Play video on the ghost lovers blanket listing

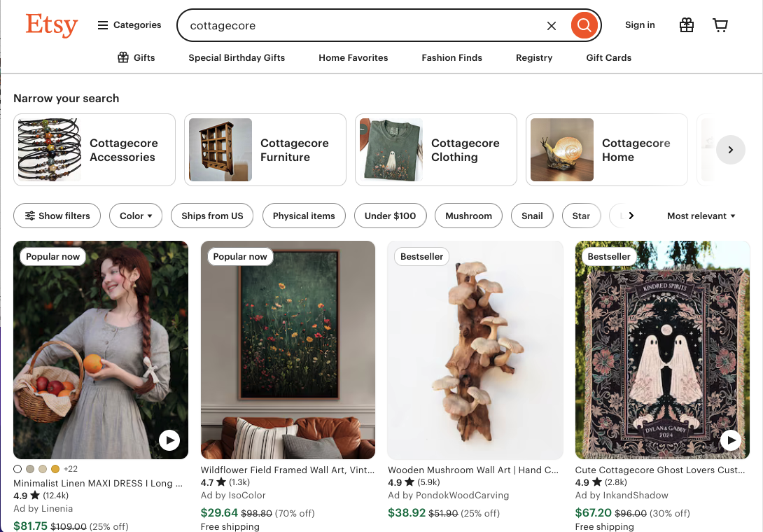coord(731,440)
